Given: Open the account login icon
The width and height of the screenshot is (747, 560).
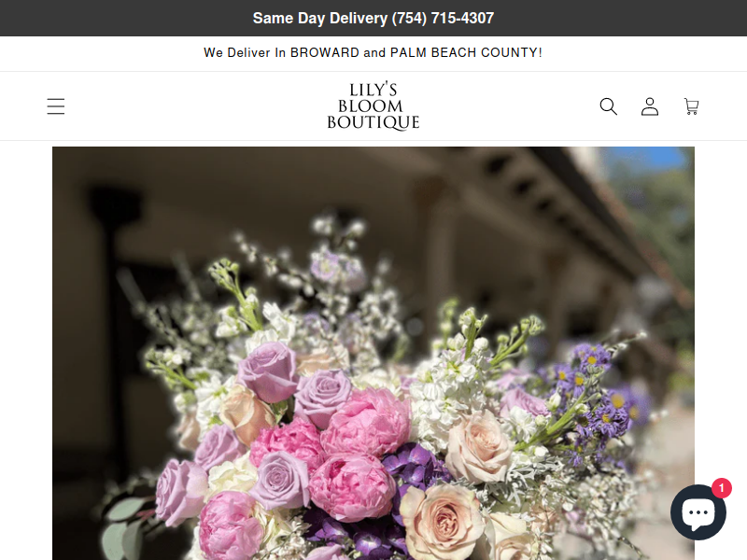Looking at the screenshot, I should (x=650, y=106).
